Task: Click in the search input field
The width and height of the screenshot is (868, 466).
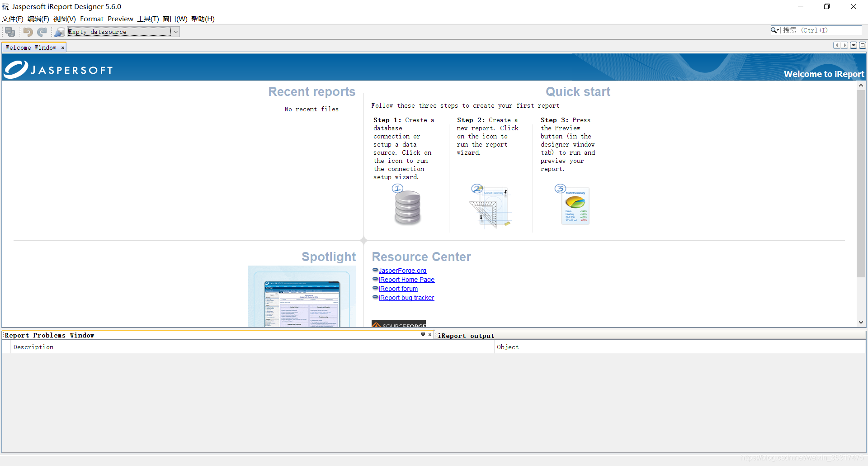Action: coord(821,30)
